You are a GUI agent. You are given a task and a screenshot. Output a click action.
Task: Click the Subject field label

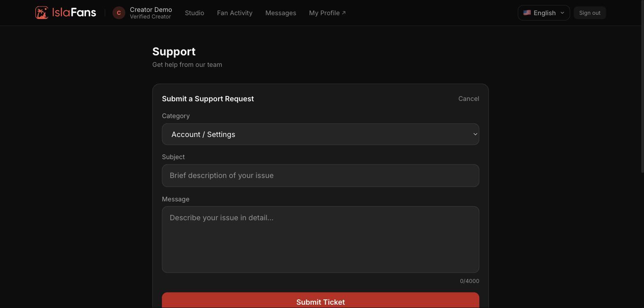click(x=173, y=157)
